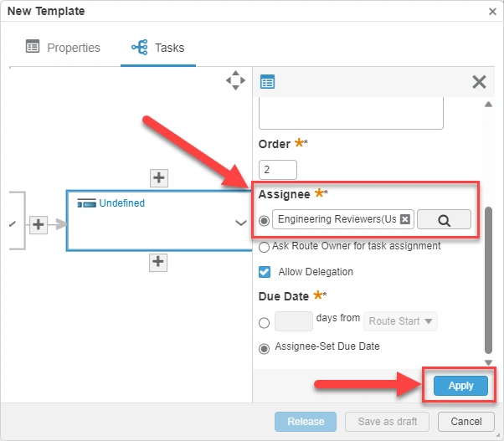Remove the Engineering Reviewers assignee
Viewport: 504px width, 441px height.
[x=405, y=219]
